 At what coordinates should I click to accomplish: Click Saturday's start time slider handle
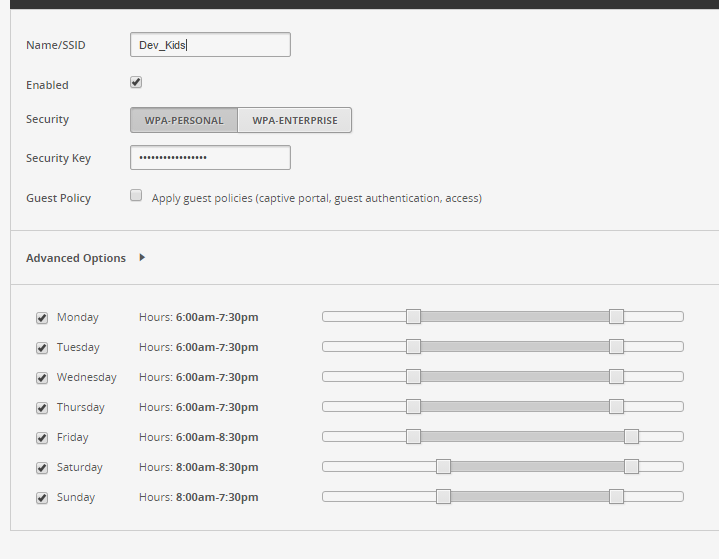pos(443,466)
